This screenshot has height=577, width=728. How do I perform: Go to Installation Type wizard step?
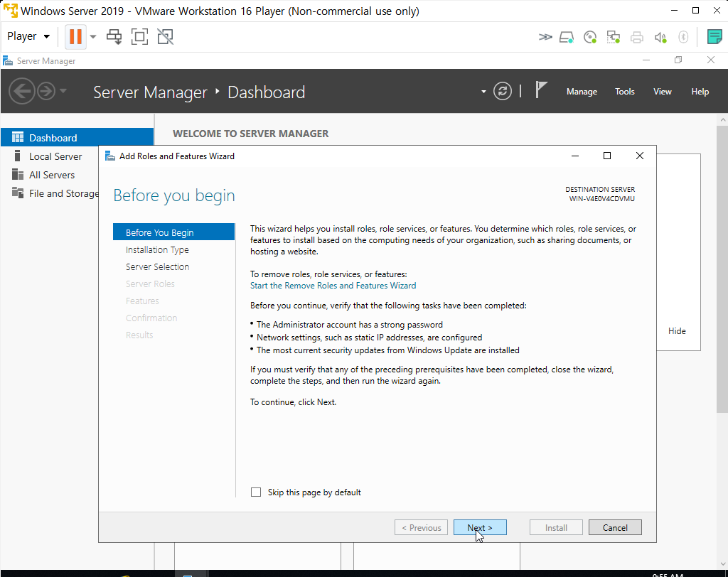157,249
